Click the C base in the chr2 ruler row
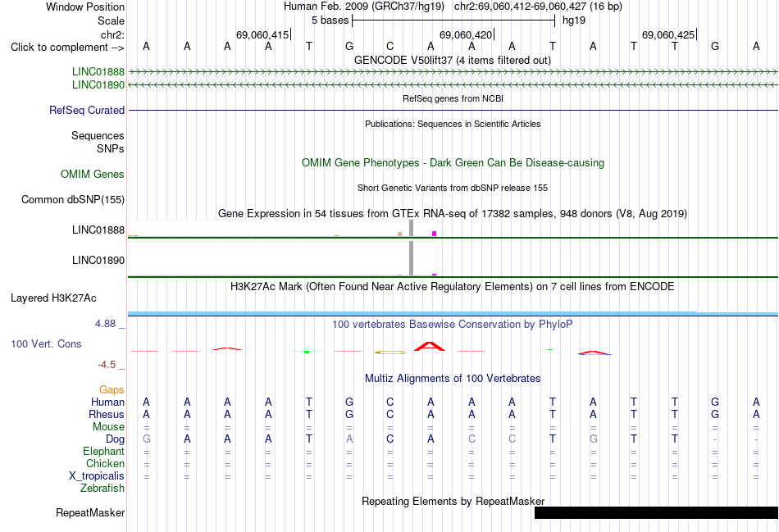 [x=390, y=46]
